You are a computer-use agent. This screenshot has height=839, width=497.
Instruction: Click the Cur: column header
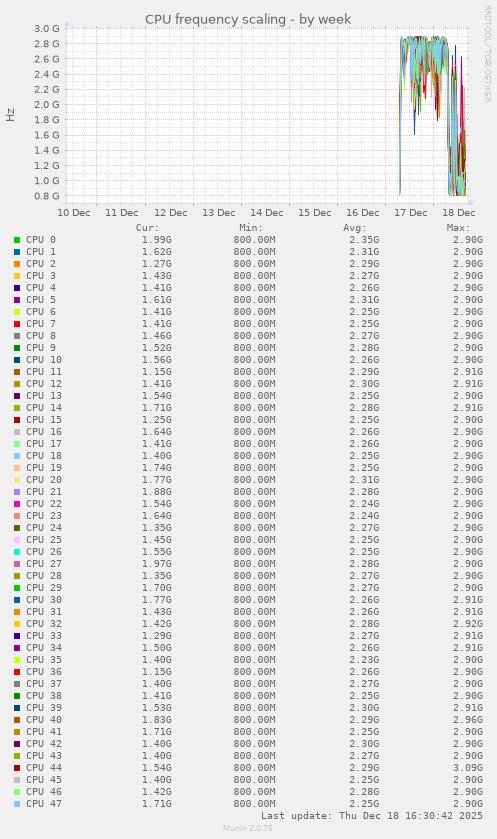[x=147, y=228]
